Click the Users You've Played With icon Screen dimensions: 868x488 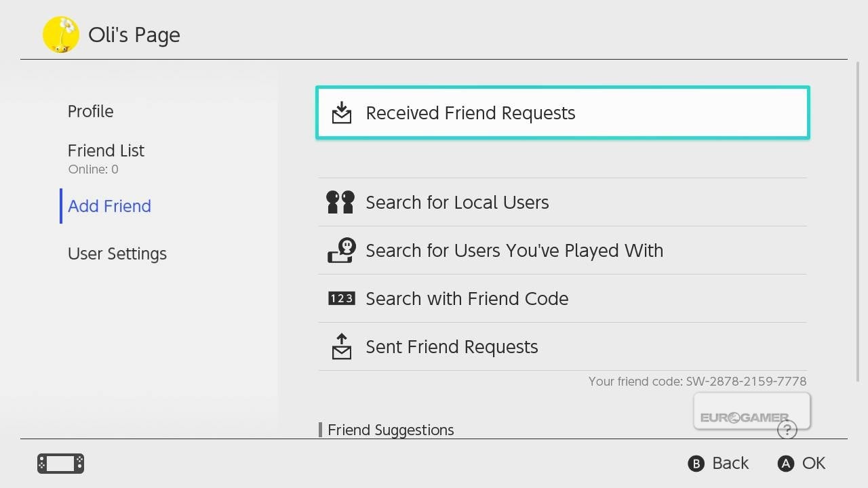click(341, 250)
